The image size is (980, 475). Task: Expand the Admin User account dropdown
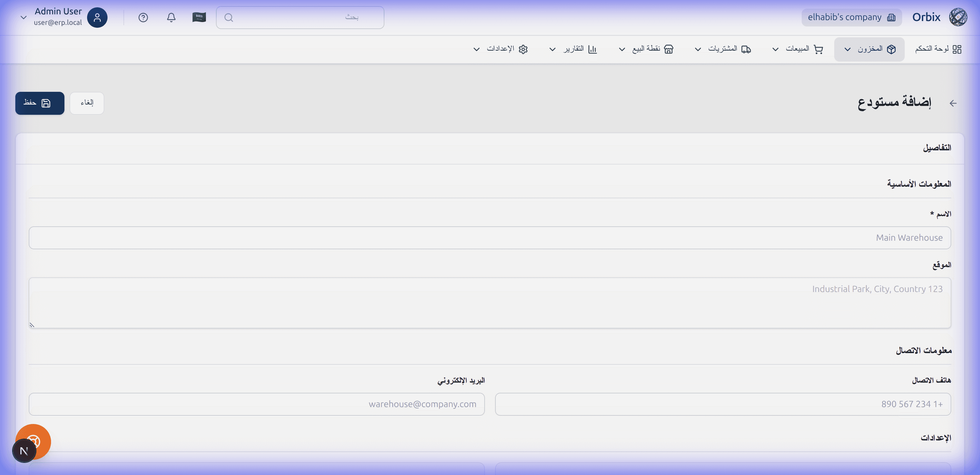coord(24,18)
